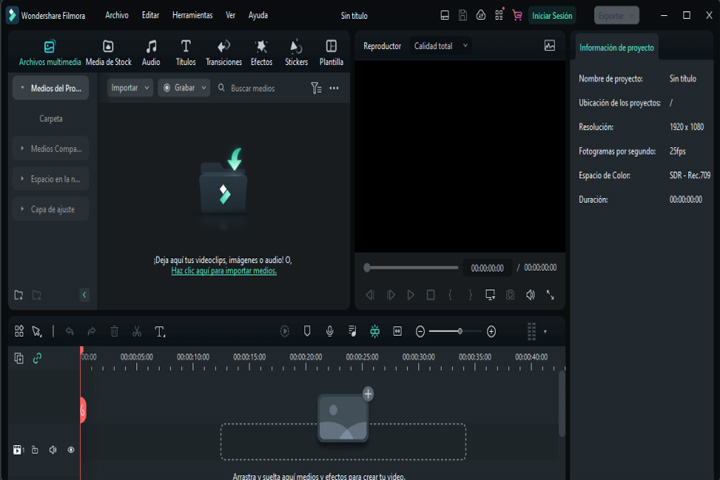Click the voiceover microphone icon in timeline toolbar
This screenshot has height=480, width=720.
point(330,331)
